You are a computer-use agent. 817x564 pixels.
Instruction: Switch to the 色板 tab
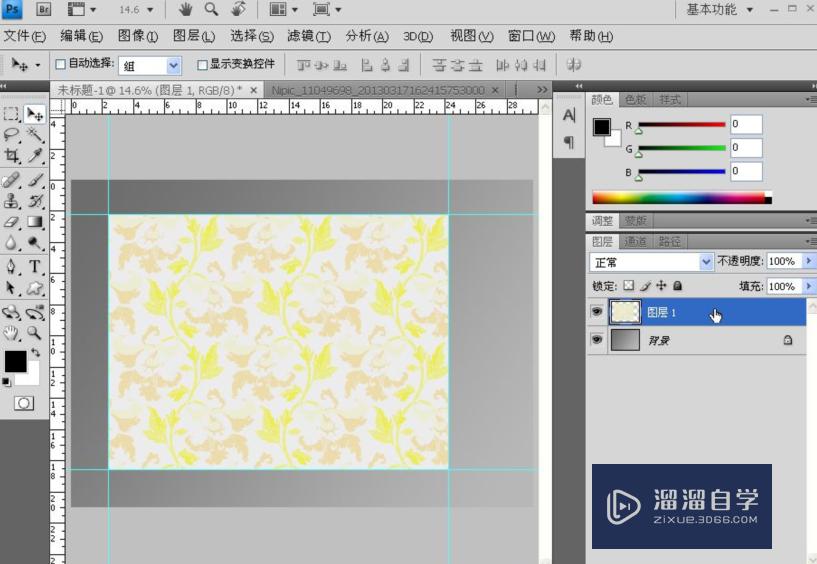636,100
